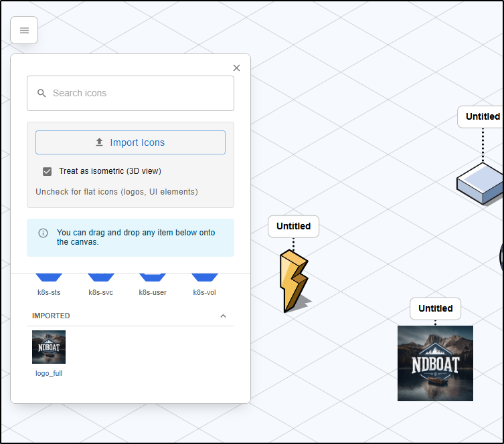The width and height of the screenshot is (504, 444).
Task: Select the logo_full imported thumbnail
Action: [x=49, y=347]
